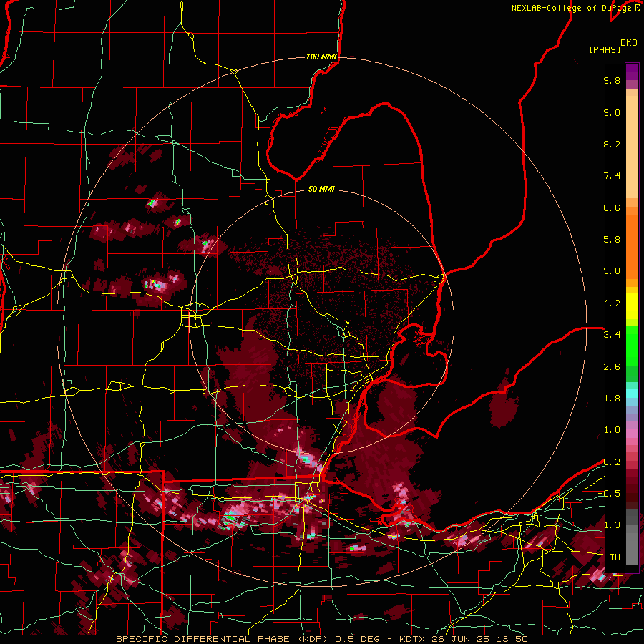Click the 7.4 scale value
The width and height of the screenshot is (644, 644).
[612, 176]
